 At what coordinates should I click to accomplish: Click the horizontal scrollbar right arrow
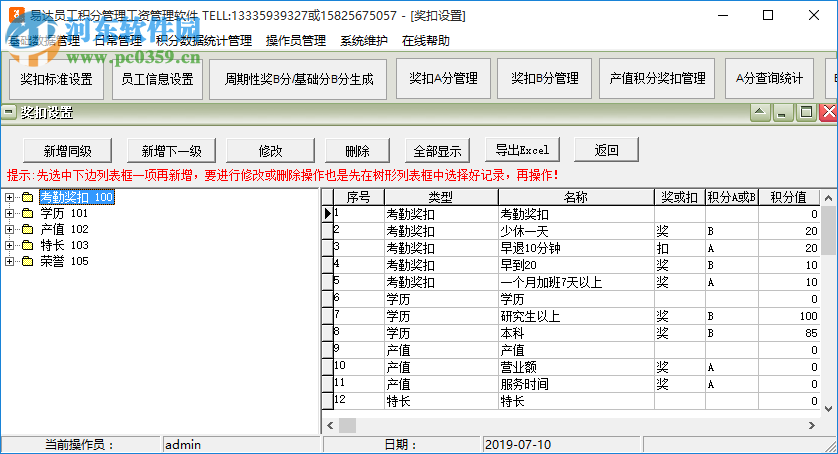click(812, 426)
